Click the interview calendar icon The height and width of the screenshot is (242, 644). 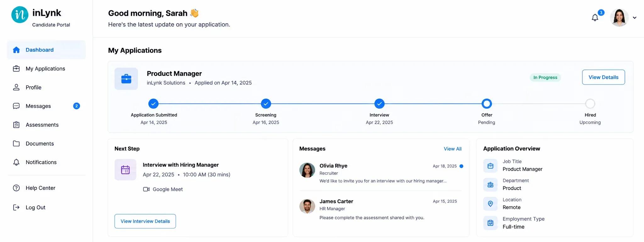click(x=125, y=170)
